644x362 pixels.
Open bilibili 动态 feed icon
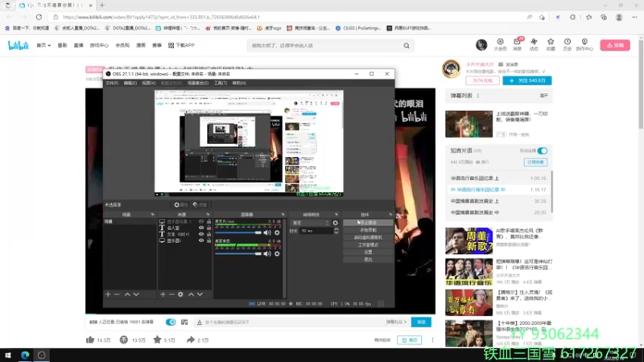pyautogui.click(x=534, y=44)
